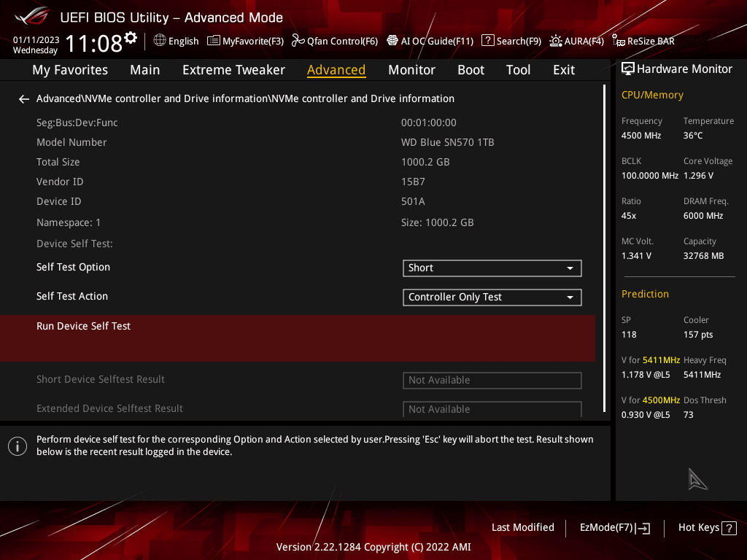Click the Self Test Action label
The image size is (747, 560).
pyautogui.click(x=72, y=296)
